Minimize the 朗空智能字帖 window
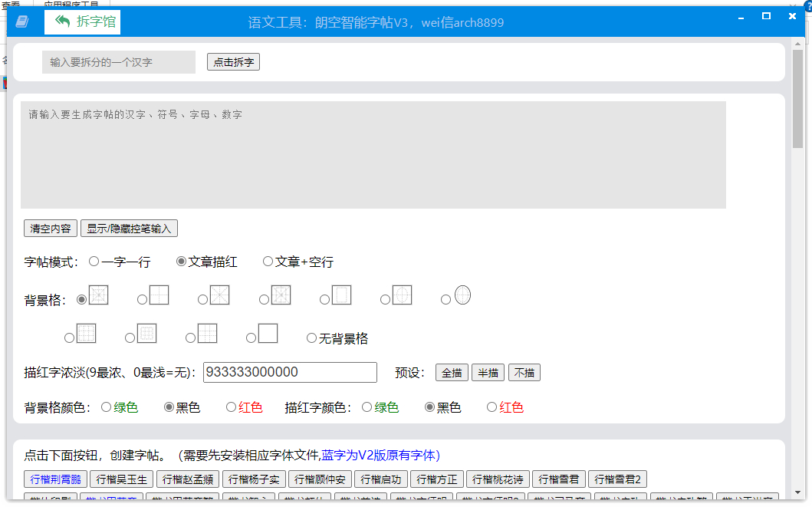The image size is (812, 507). pos(741,17)
